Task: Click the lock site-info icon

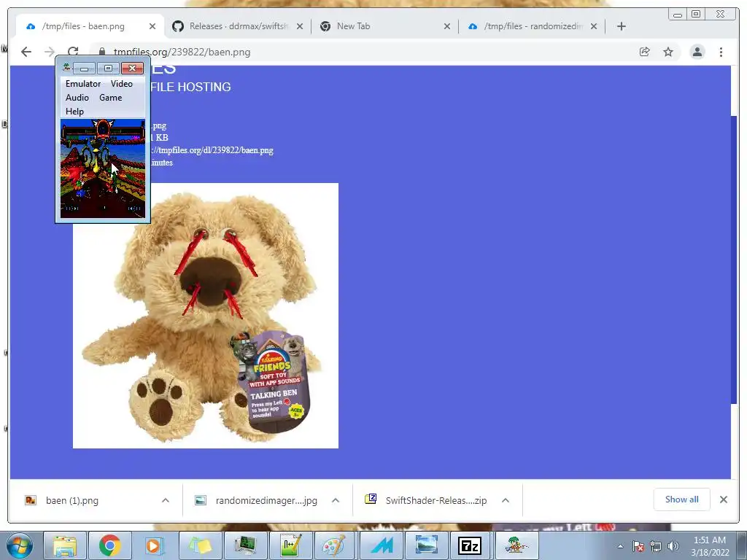Action: point(102,52)
